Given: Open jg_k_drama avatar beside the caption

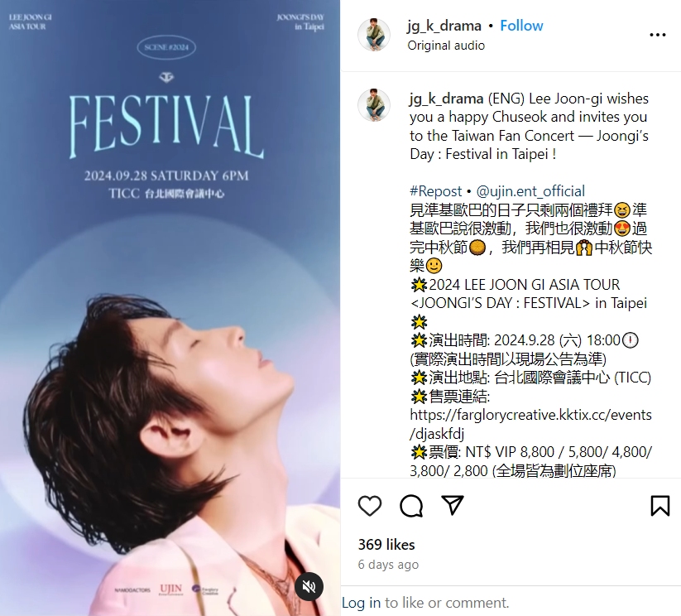Looking at the screenshot, I should click(x=374, y=105).
